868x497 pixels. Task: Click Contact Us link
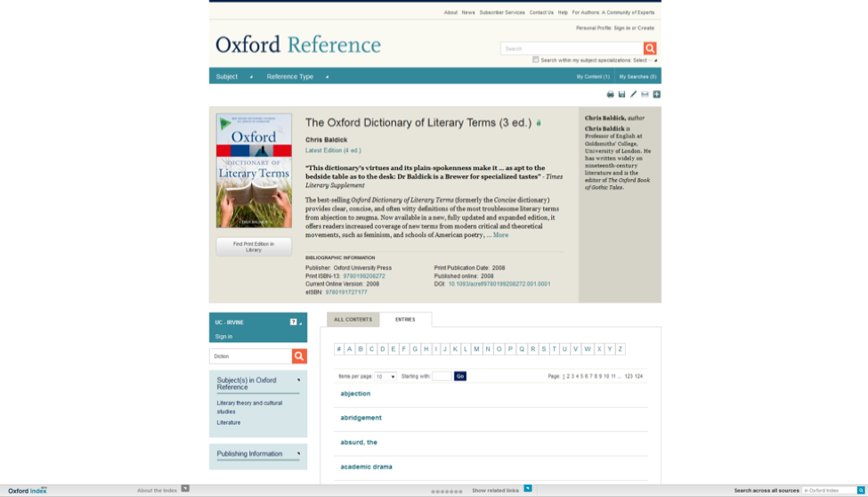coord(541,12)
